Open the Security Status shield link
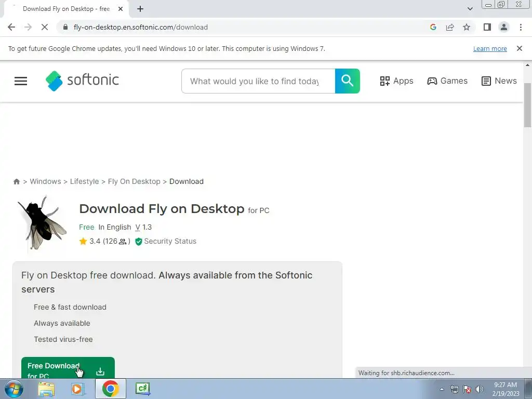The image size is (532, 399). 166,241
